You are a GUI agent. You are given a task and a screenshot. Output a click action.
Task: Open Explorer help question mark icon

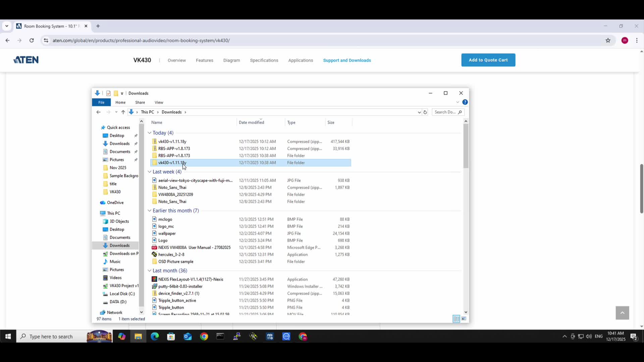click(x=465, y=102)
